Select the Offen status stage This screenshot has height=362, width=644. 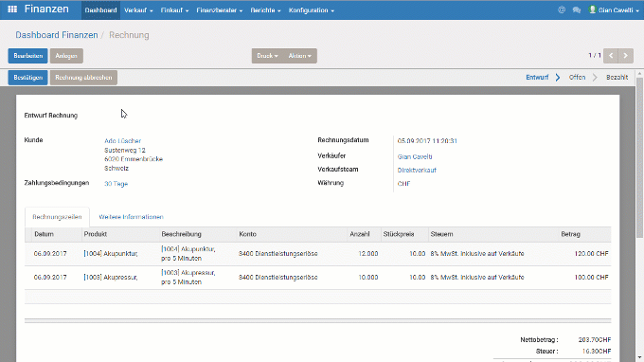click(577, 78)
